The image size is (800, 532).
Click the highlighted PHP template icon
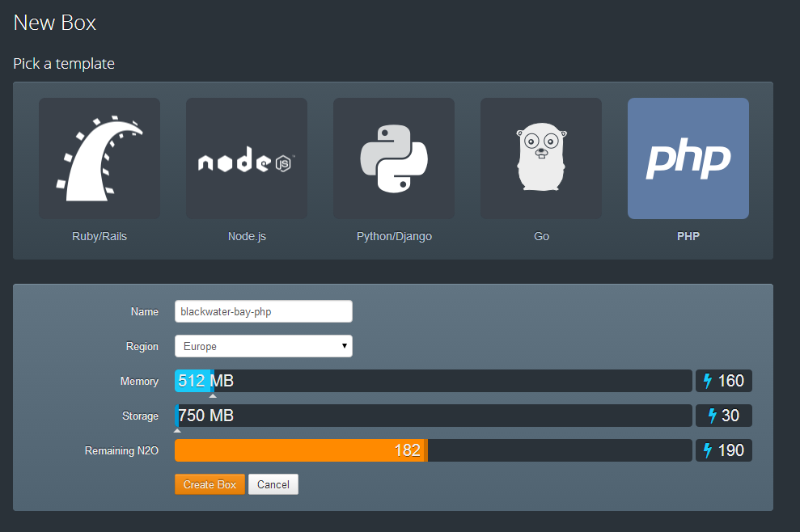coord(688,158)
